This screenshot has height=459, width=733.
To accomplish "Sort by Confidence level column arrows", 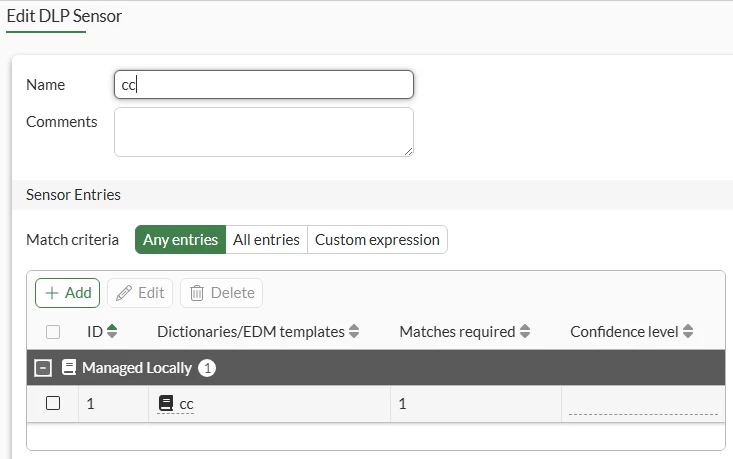I will click(688, 331).
